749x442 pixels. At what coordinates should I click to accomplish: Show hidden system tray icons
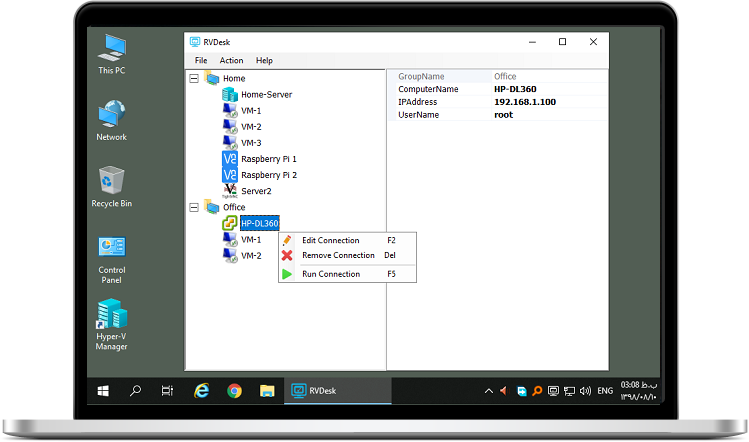pos(488,391)
